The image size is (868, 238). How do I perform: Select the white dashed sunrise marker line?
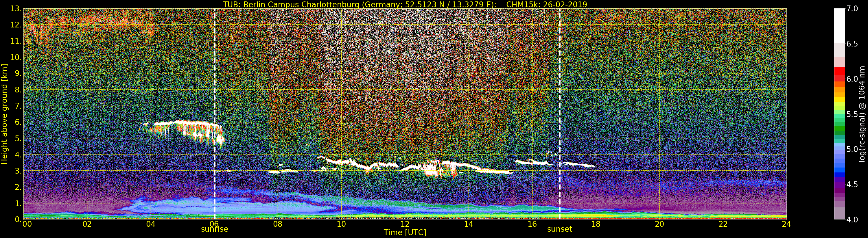215,114
